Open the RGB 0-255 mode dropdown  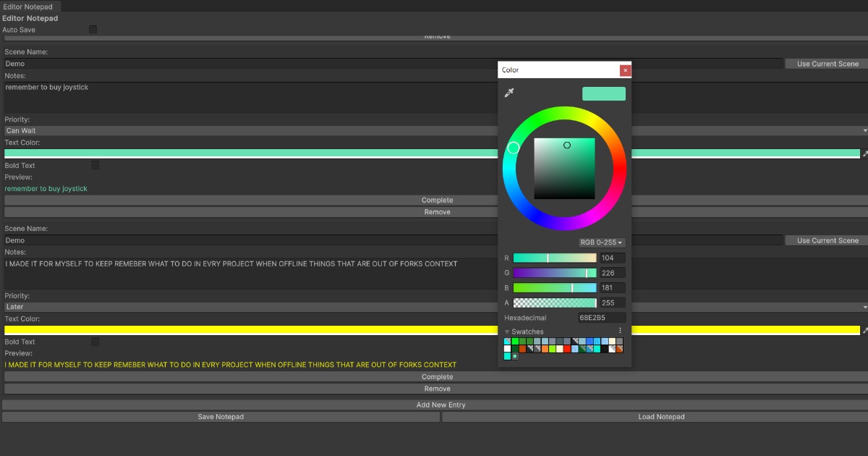tap(600, 242)
